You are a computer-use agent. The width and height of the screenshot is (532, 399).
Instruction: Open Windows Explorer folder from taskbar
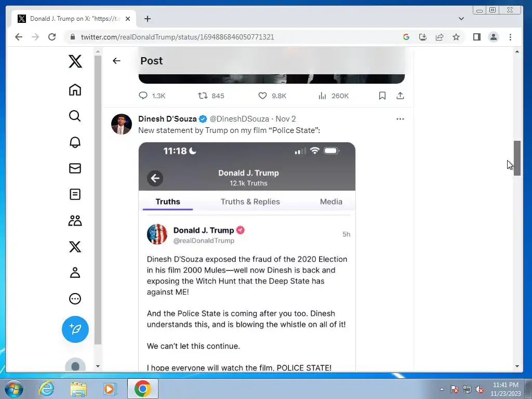point(78,389)
